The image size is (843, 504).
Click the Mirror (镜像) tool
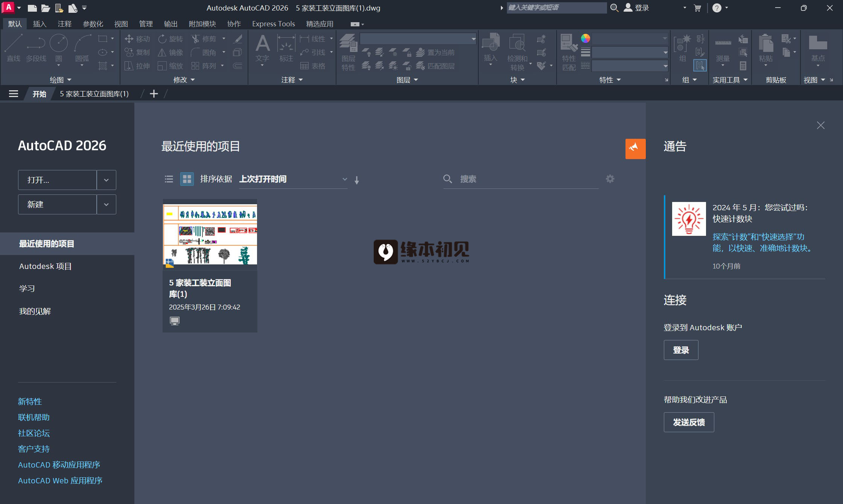(x=170, y=52)
